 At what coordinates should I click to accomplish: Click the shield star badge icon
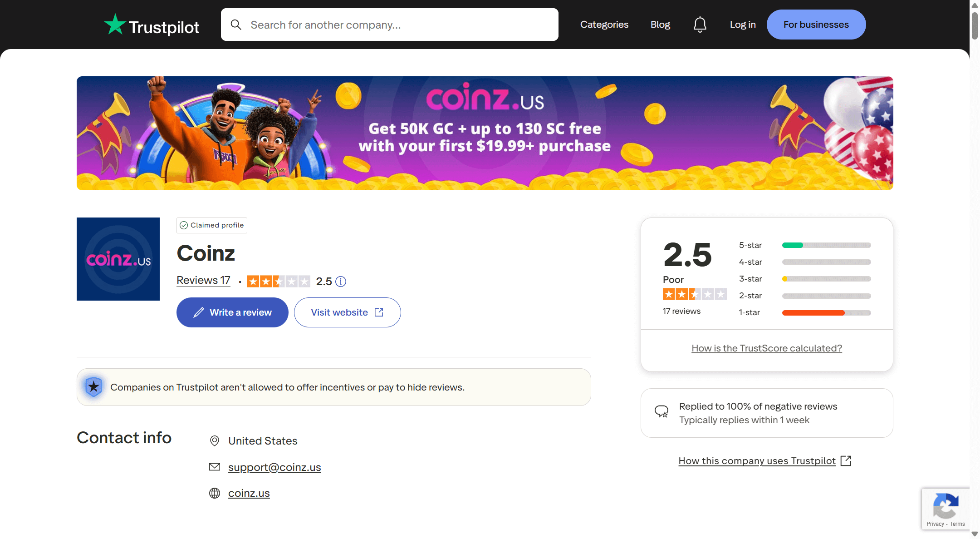pyautogui.click(x=94, y=387)
